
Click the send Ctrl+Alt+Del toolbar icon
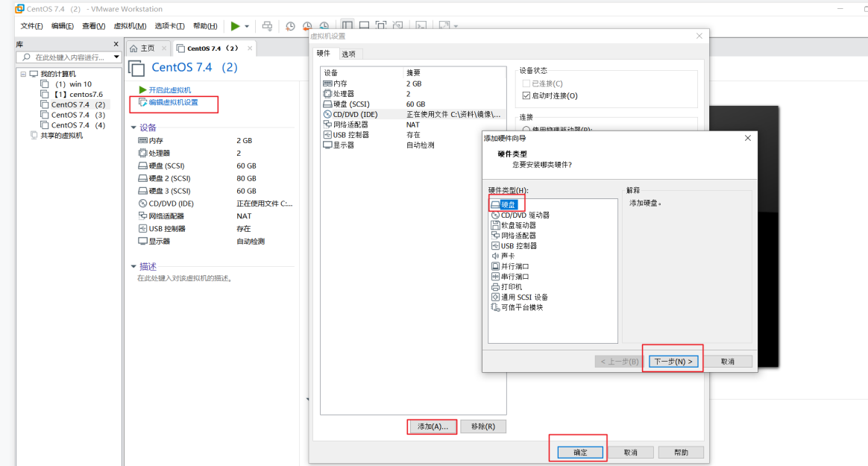[267, 26]
